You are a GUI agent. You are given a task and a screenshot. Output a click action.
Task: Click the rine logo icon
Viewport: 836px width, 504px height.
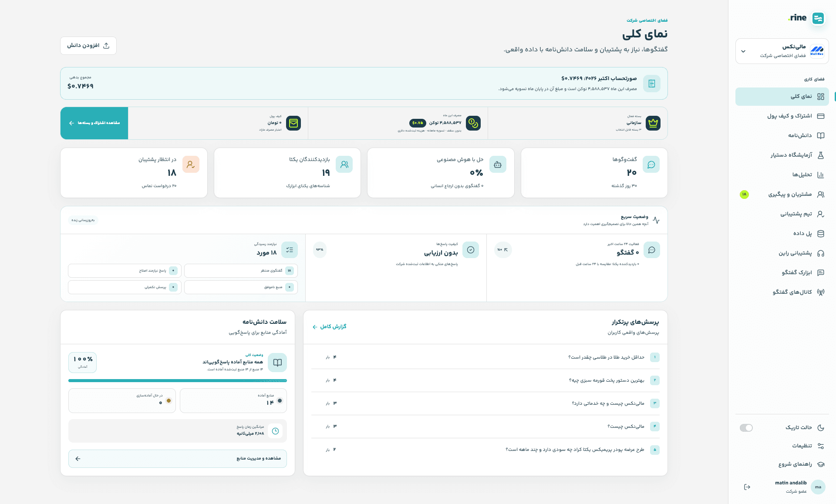(818, 18)
